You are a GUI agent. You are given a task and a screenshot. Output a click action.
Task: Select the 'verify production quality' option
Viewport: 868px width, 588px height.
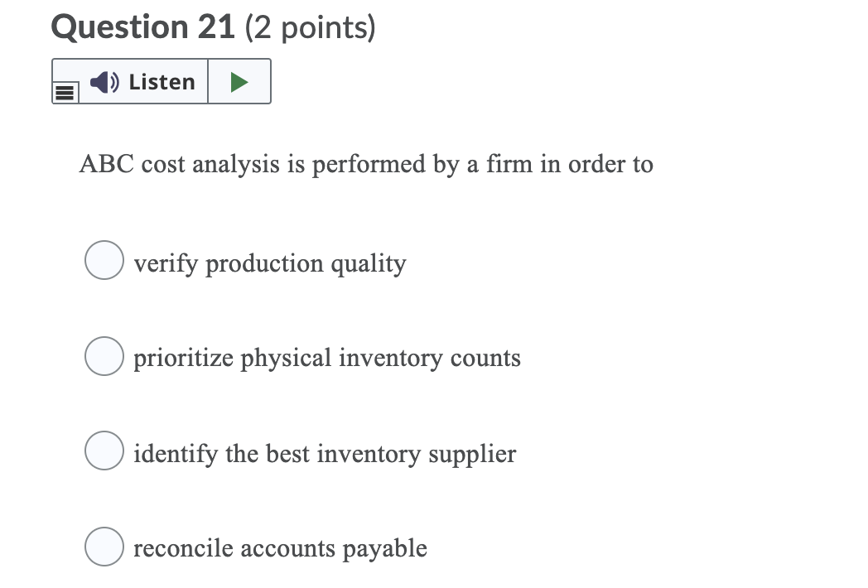tap(104, 260)
